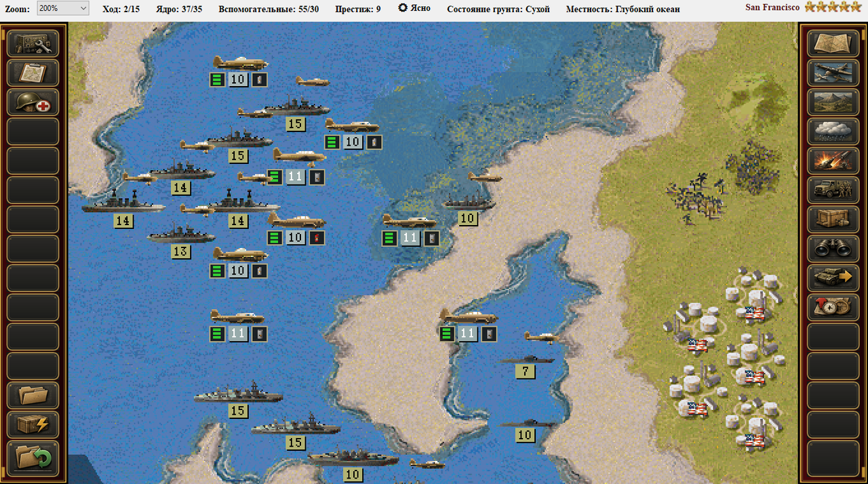Click the 'Местность: Глубокий океан' terrain text

[623, 9]
